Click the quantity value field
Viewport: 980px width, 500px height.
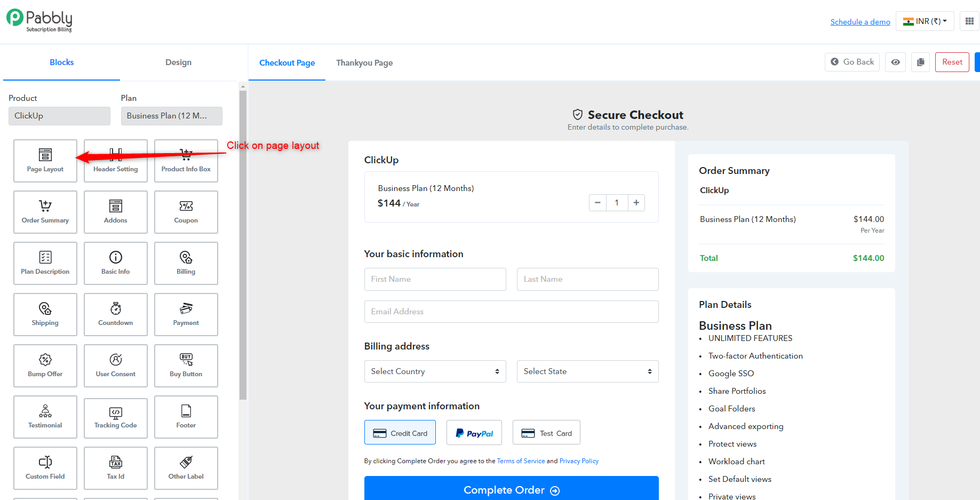[x=617, y=203]
